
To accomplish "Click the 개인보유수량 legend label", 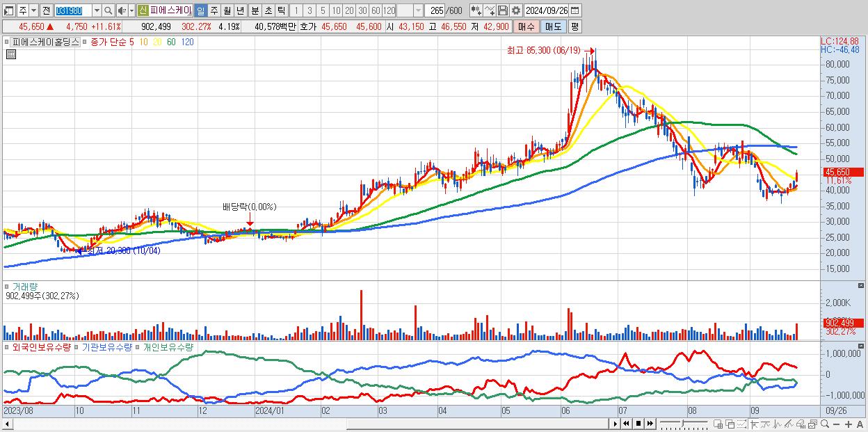I will click(x=168, y=346).
